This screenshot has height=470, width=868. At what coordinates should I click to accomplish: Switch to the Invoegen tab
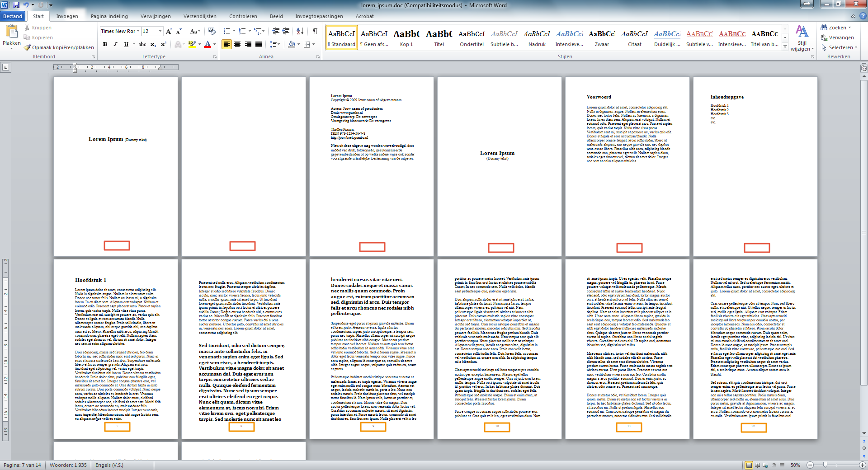[x=67, y=16]
